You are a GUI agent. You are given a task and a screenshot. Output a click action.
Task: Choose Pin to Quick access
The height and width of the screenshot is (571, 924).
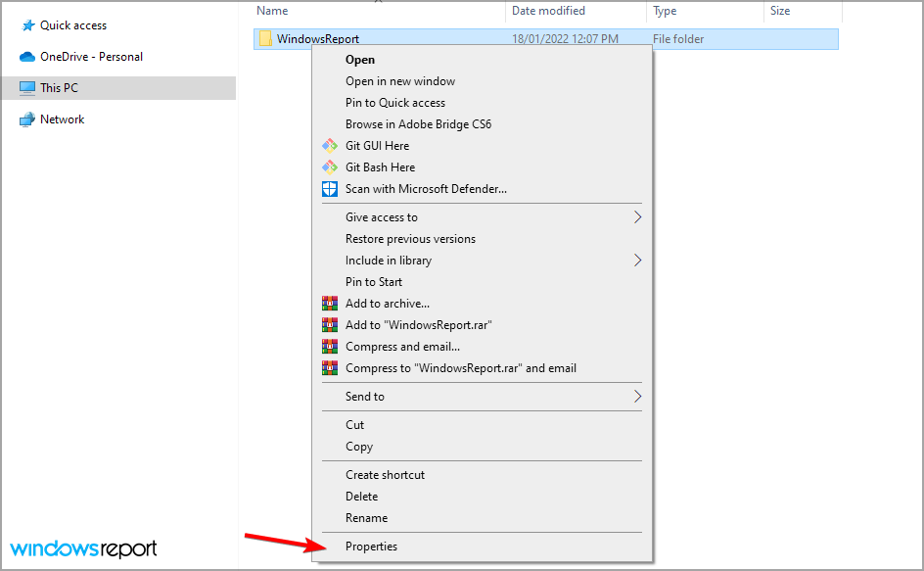(x=395, y=103)
